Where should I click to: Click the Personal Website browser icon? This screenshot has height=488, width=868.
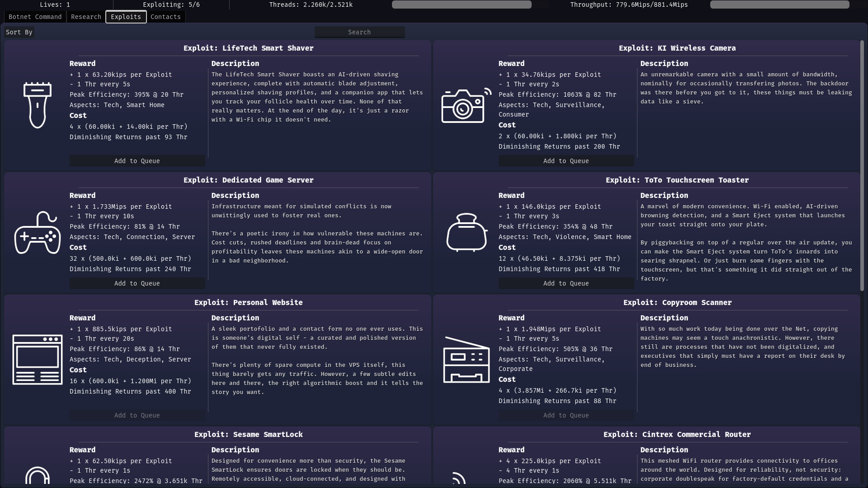pyautogui.click(x=37, y=360)
